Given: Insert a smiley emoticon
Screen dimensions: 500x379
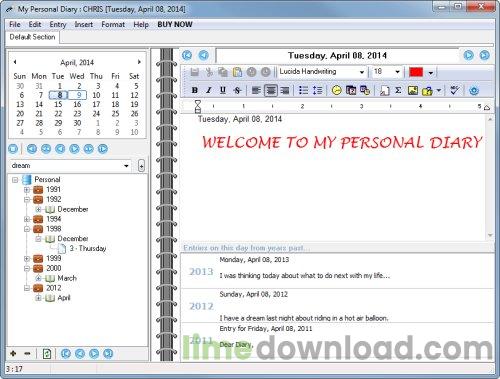Looking at the screenshot, I should point(337,90).
